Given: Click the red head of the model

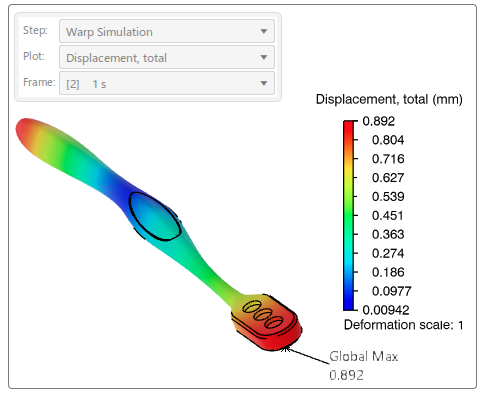Looking at the screenshot, I should click(267, 323).
